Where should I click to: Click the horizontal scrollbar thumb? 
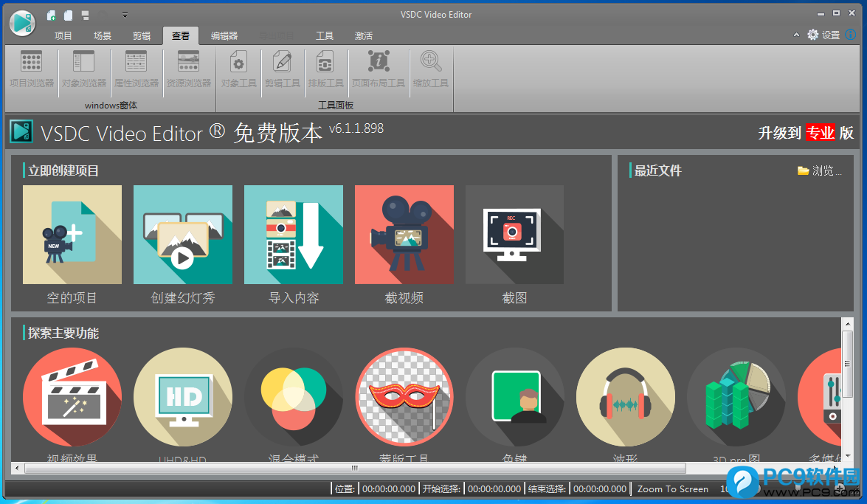click(355, 468)
